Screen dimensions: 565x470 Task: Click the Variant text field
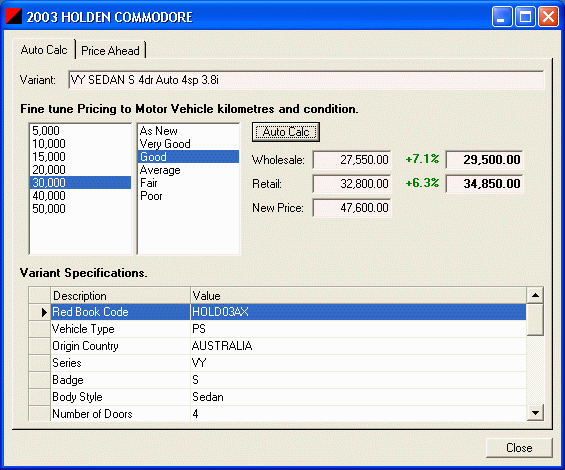pos(306,80)
